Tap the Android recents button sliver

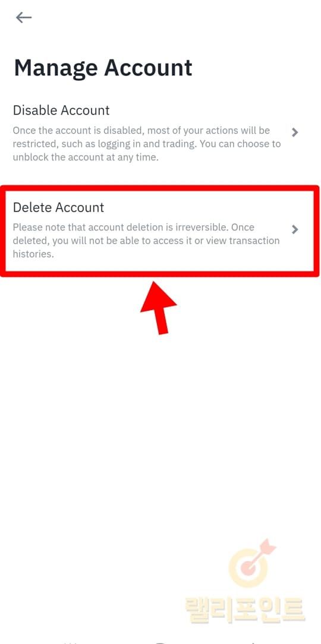71,642
